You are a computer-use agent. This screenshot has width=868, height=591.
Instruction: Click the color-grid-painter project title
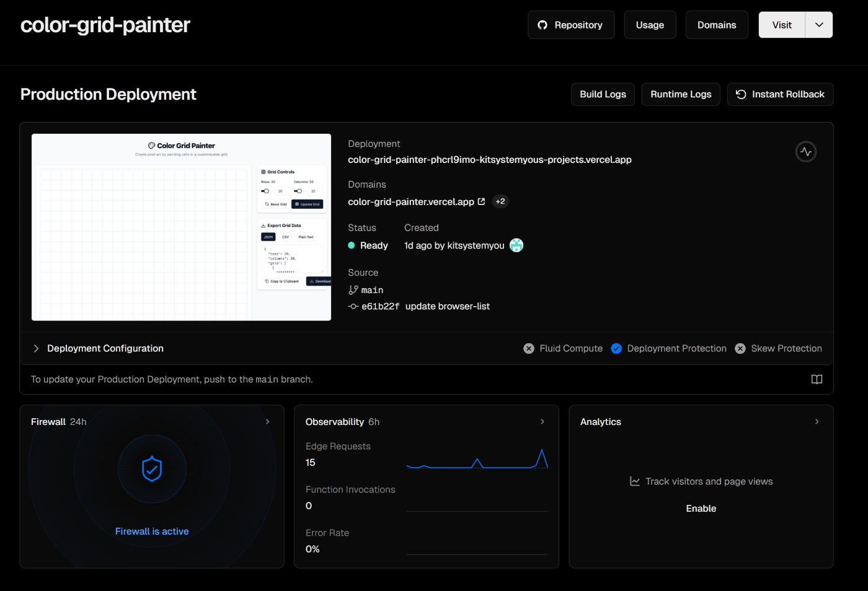click(x=105, y=25)
